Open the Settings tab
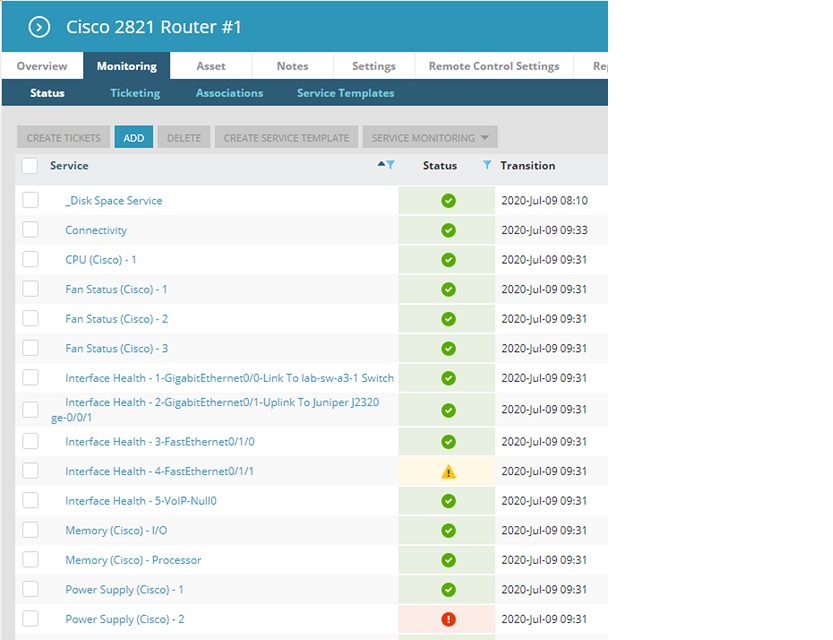The height and width of the screenshot is (640, 833). (374, 66)
